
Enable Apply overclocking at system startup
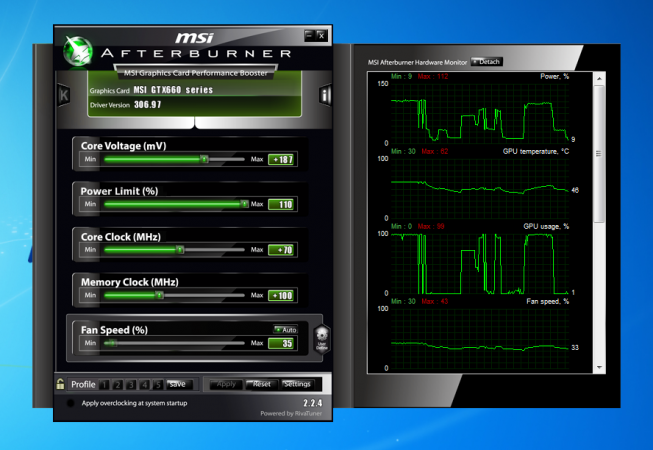tap(71, 403)
